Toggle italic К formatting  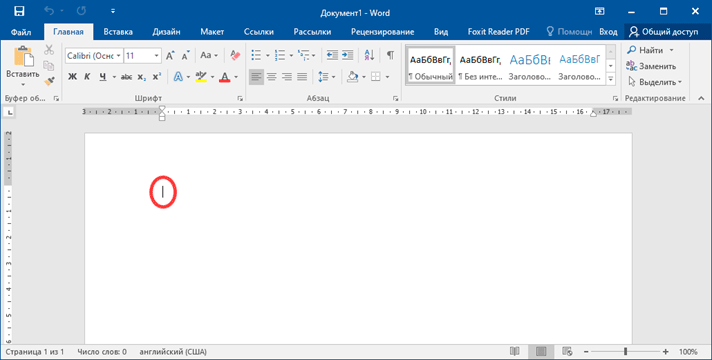87,77
